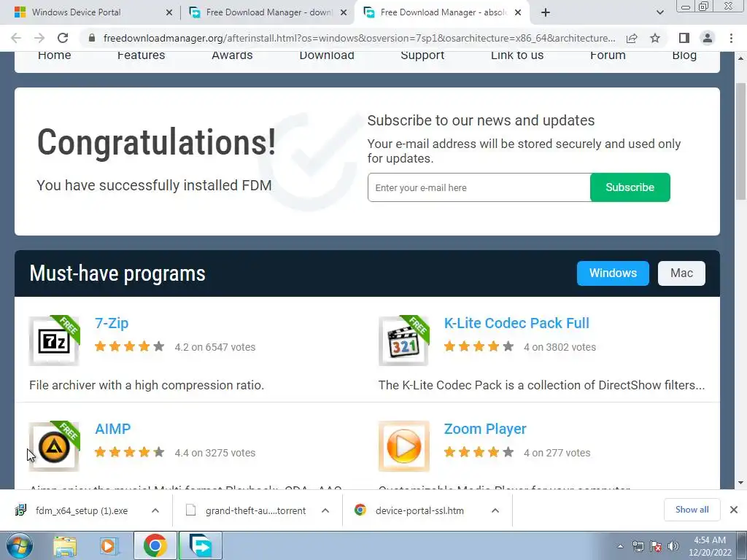Switch to the Free Download Manager download tab
Screen dimensions: 747x560
[269, 12]
